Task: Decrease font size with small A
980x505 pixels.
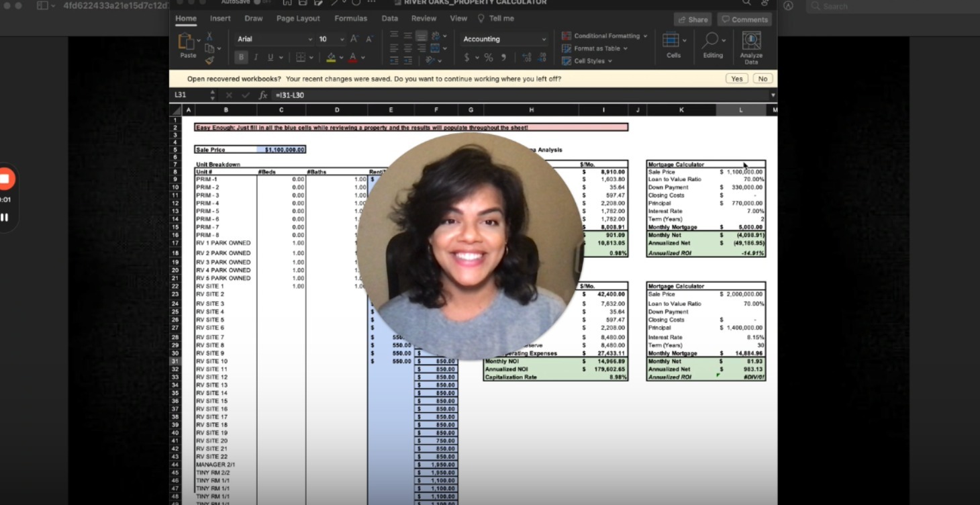Action: tap(369, 39)
